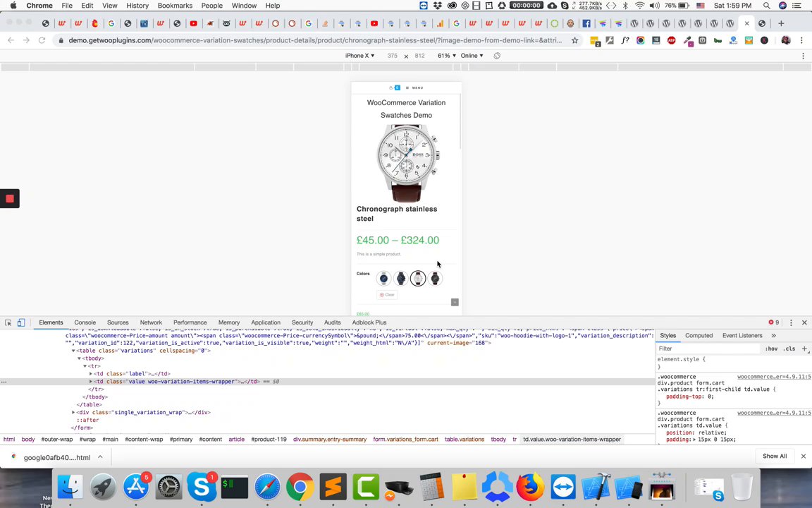Select #product-119 breadcrumb item
Image resolution: width=812 pixels, height=508 pixels.
tap(269, 440)
